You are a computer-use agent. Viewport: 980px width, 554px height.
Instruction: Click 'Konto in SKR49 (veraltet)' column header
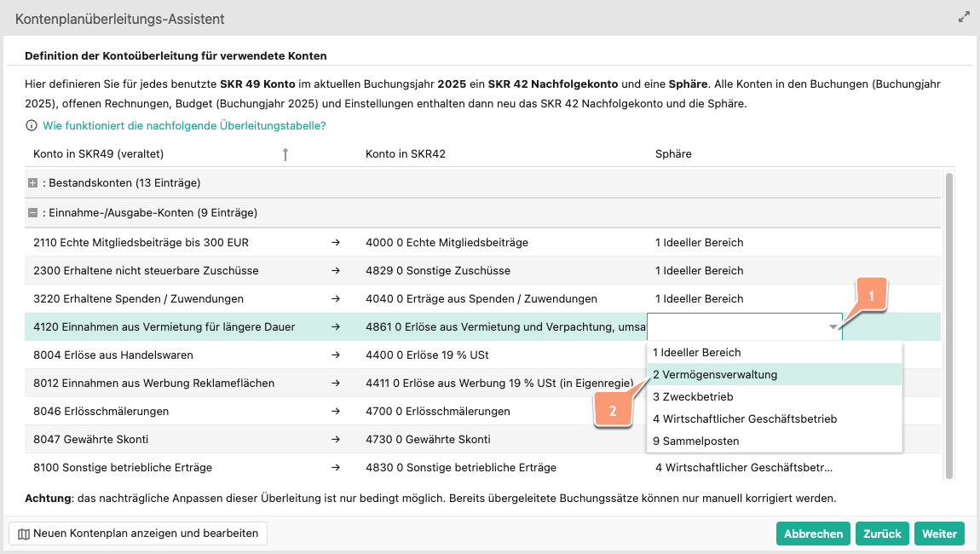pyautogui.click(x=98, y=153)
